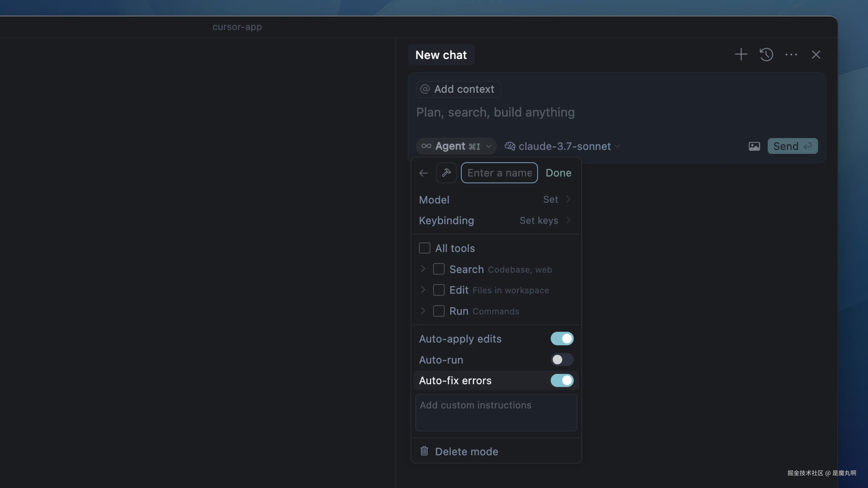Check the All tools checkbox
868x488 pixels.
[x=424, y=248]
